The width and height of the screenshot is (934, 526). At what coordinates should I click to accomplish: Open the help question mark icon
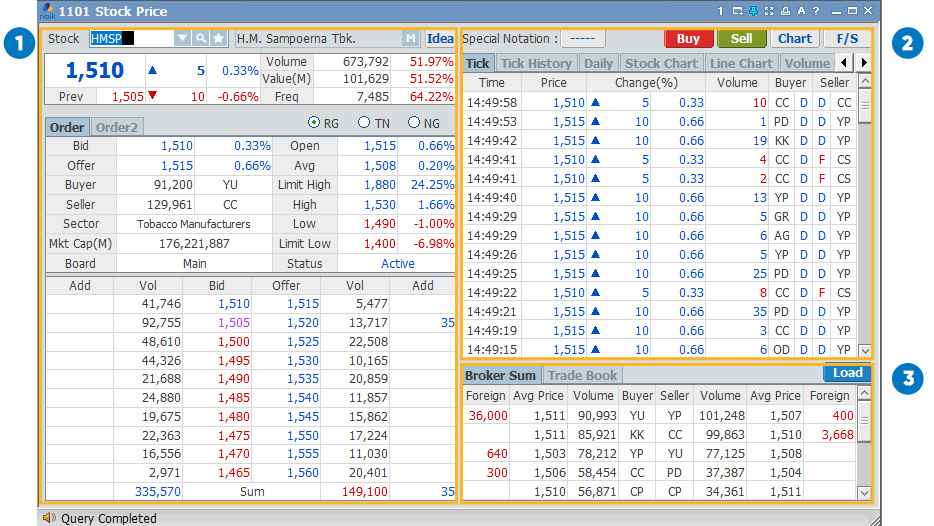(x=816, y=11)
